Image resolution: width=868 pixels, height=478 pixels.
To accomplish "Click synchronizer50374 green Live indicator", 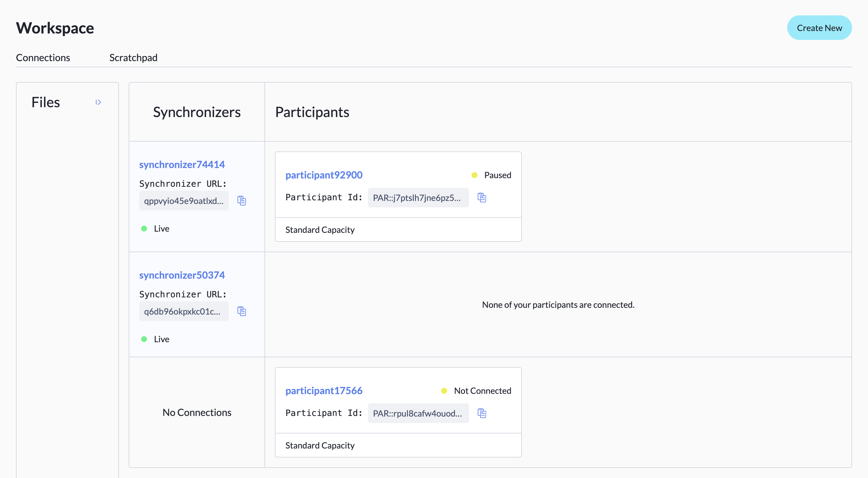I will 144,339.
